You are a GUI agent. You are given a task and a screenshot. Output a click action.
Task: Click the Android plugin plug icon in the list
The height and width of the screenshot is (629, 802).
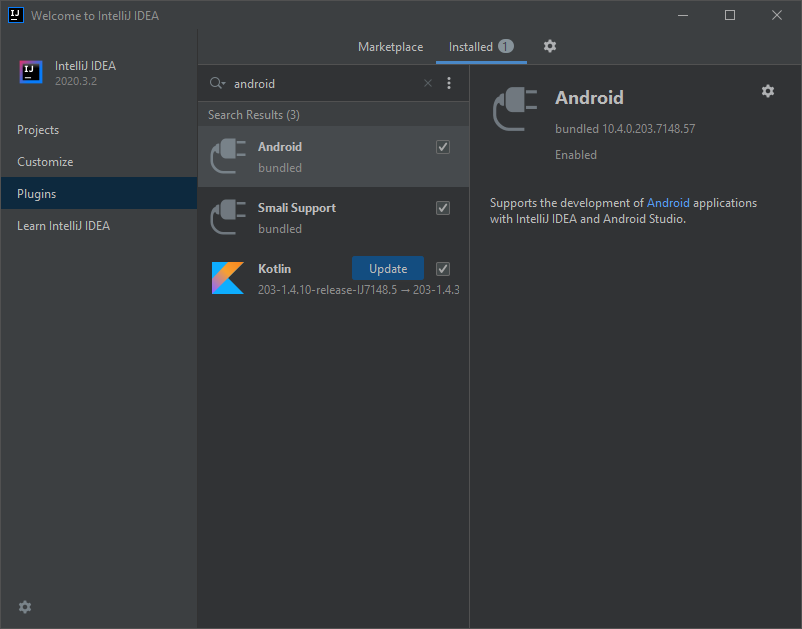tap(228, 156)
